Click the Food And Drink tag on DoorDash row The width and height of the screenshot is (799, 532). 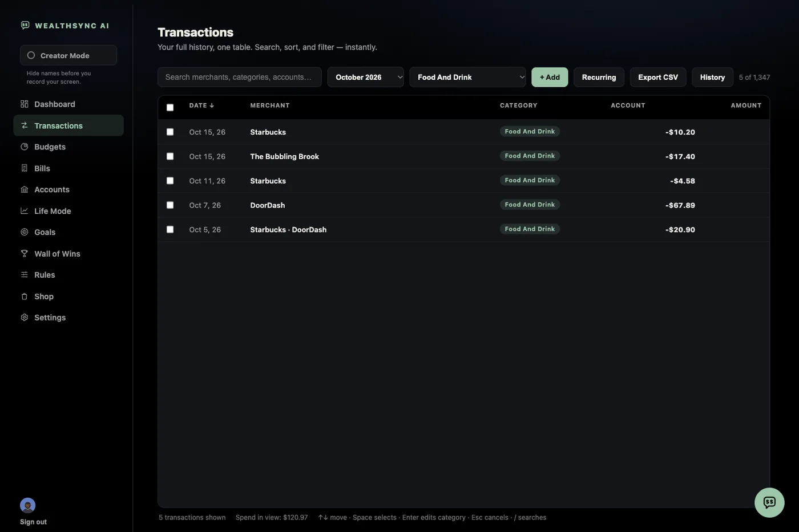pyautogui.click(x=530, y=205)
